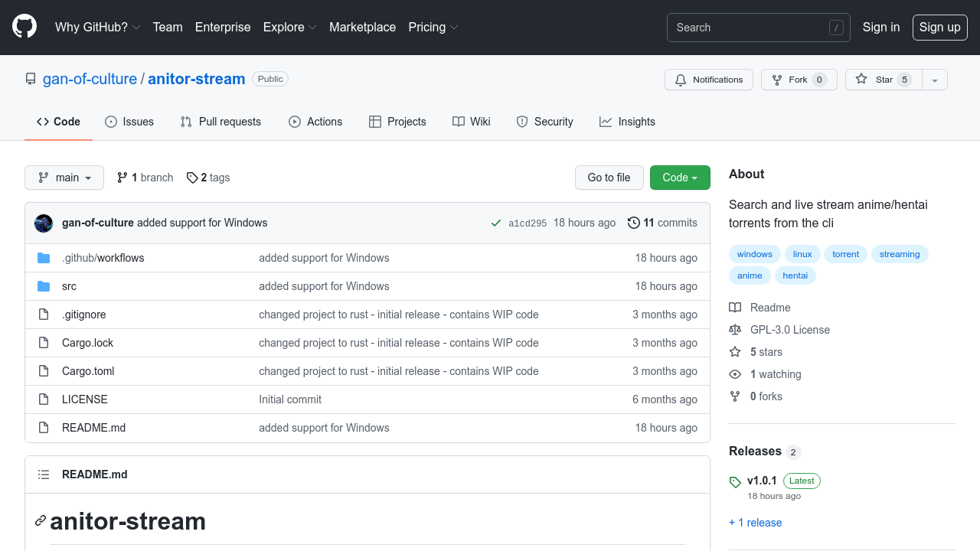Expand the Why GitHub? menu

tap(97, 27)
